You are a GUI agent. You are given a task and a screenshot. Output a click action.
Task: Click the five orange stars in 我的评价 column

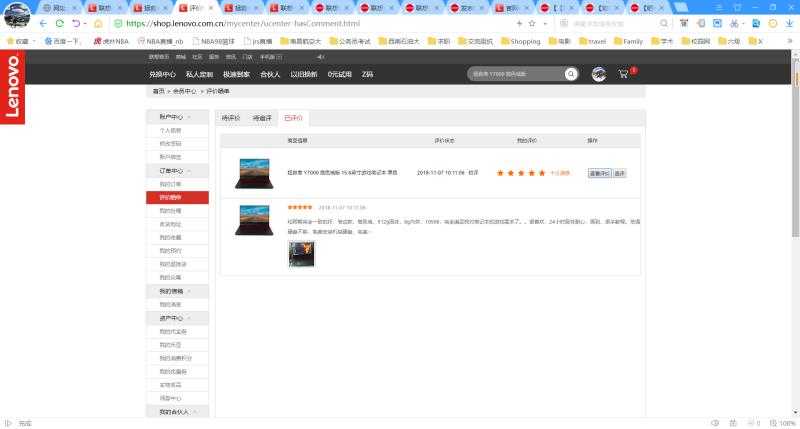tap(521, 173)
